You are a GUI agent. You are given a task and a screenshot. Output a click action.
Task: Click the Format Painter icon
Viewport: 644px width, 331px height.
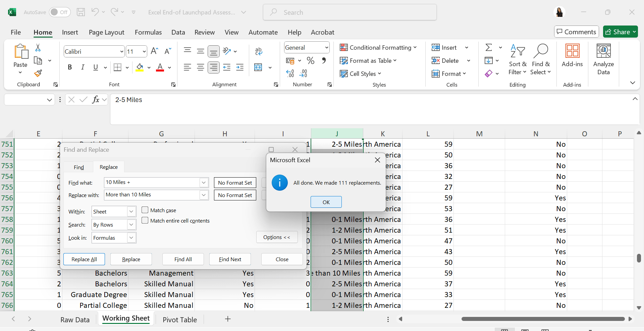[x=38, y=73]
